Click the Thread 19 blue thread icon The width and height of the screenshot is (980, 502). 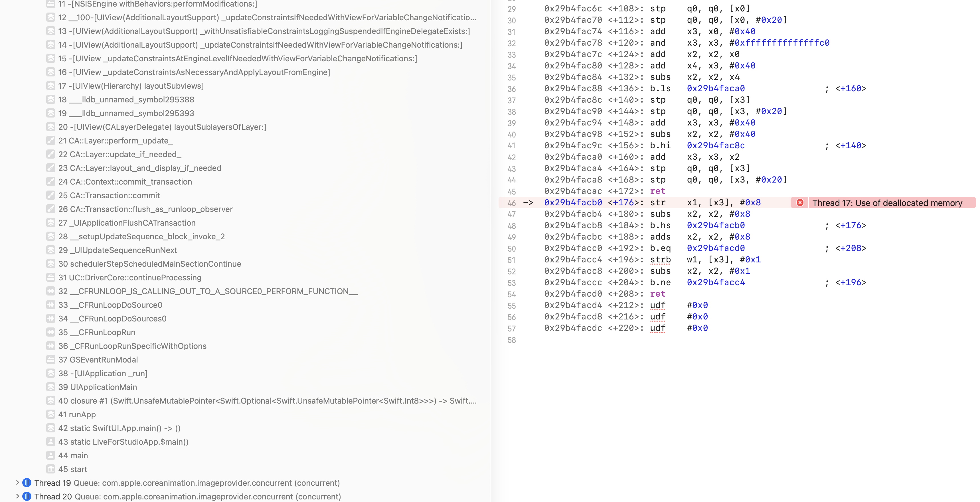point(27,483)
